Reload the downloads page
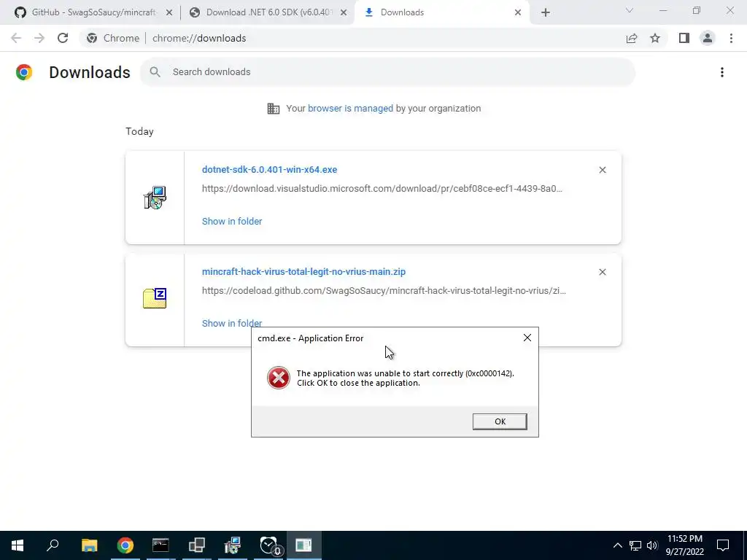 click(63, 38)
